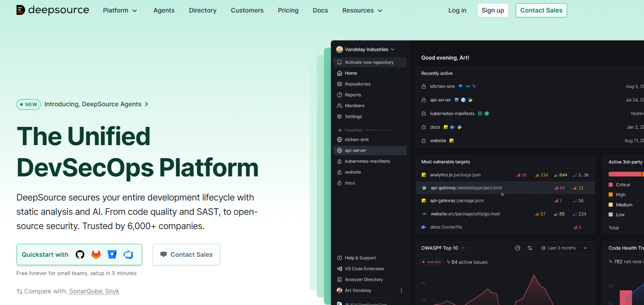This screenshot has height=305, width=644.
Task: Click the Art Vandelay avatar
Action: [340, 290]
